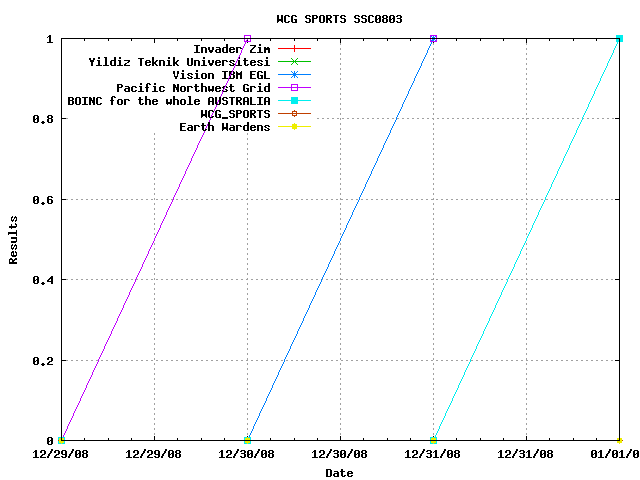Click the yellow data point at chart origin

click(x=62, y=440)
